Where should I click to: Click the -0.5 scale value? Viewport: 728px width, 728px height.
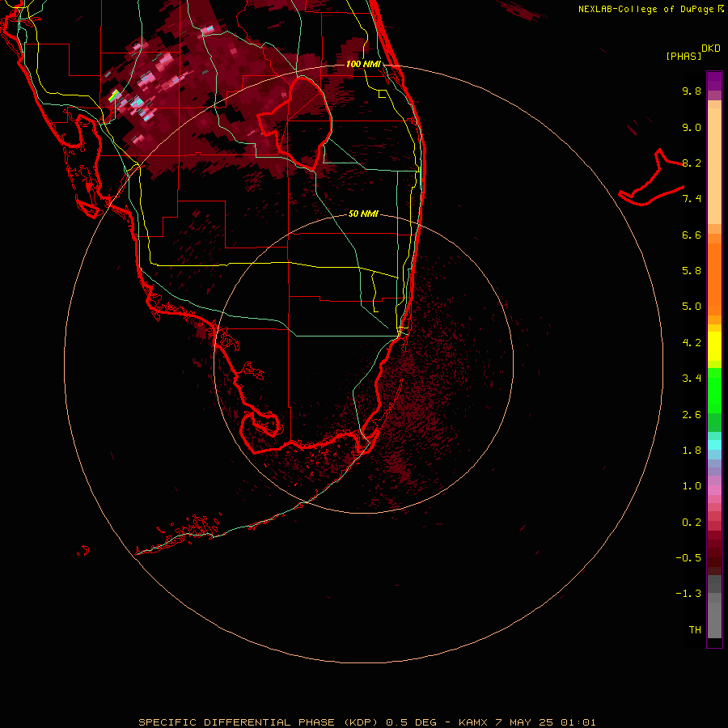[x=688, y=558]
